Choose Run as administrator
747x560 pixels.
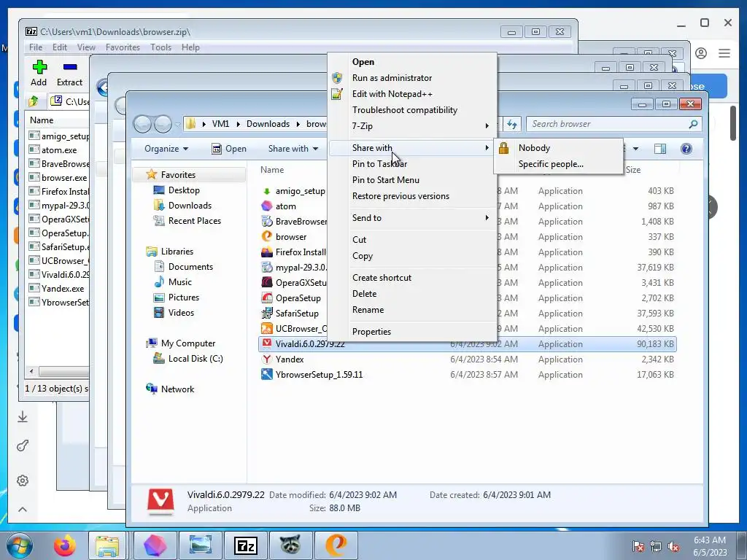392,78
